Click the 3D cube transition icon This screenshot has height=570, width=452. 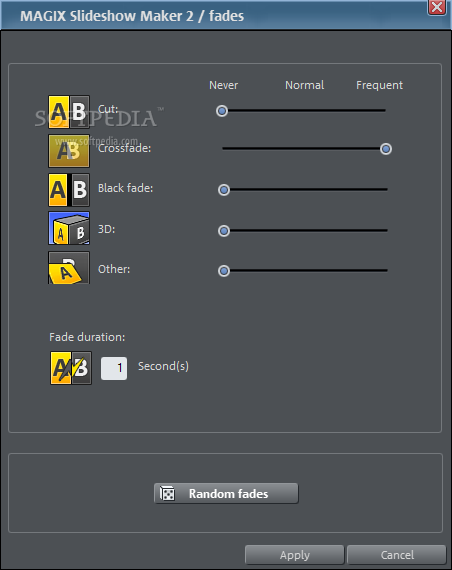coord(69,228)
